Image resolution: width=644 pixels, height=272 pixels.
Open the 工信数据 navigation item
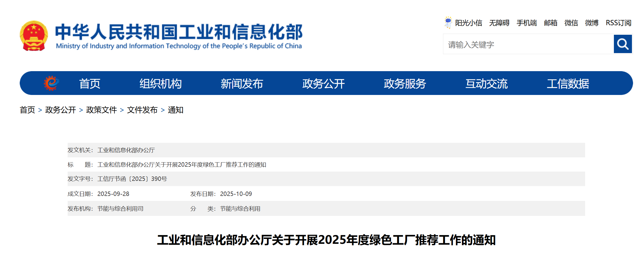568,84
